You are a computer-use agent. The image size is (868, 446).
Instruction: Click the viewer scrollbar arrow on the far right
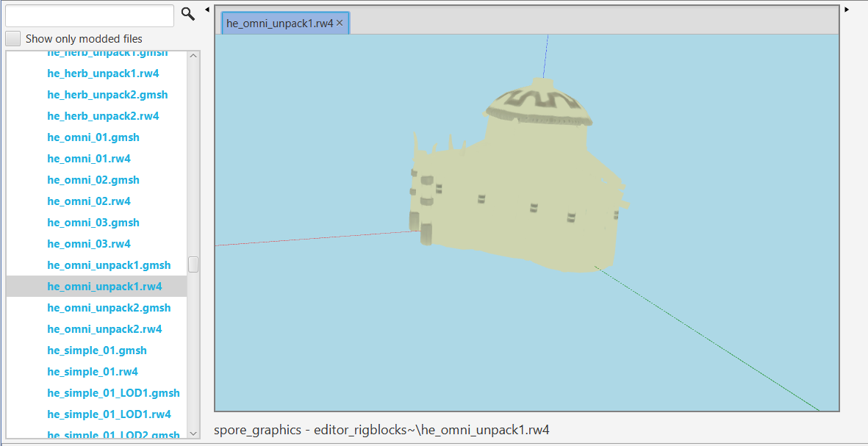click(847, 8)
